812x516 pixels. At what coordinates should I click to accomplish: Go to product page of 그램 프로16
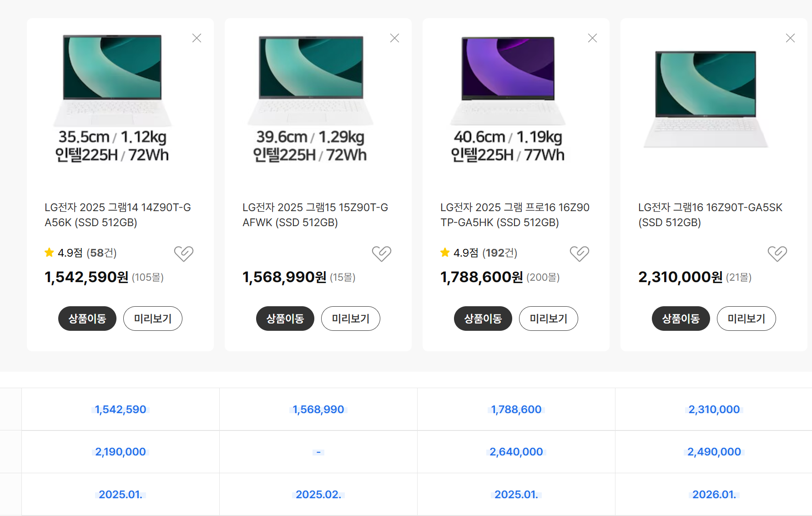click(x=483, y=319)
